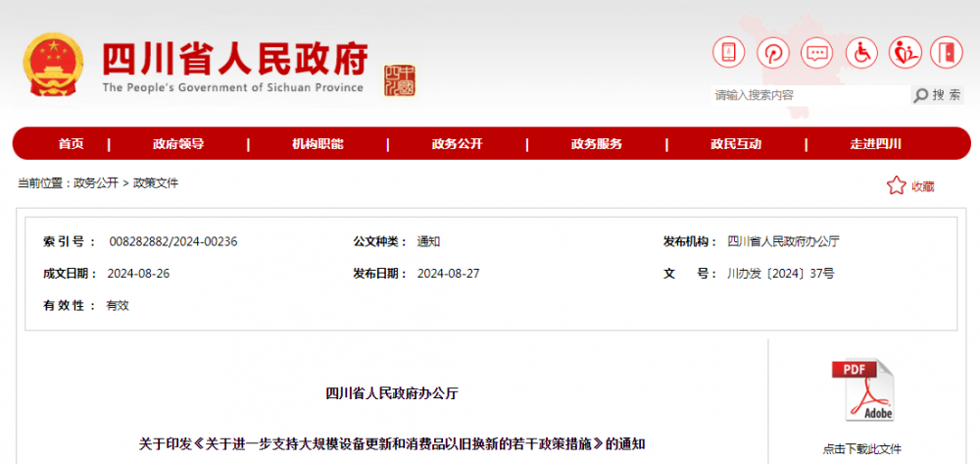Screen dimensions: 980x464
Task: Click the elderly care mode icon
Action: coord(905,52)
